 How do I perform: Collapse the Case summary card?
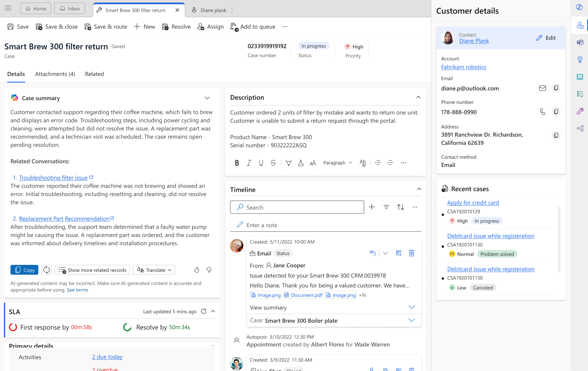207,98
